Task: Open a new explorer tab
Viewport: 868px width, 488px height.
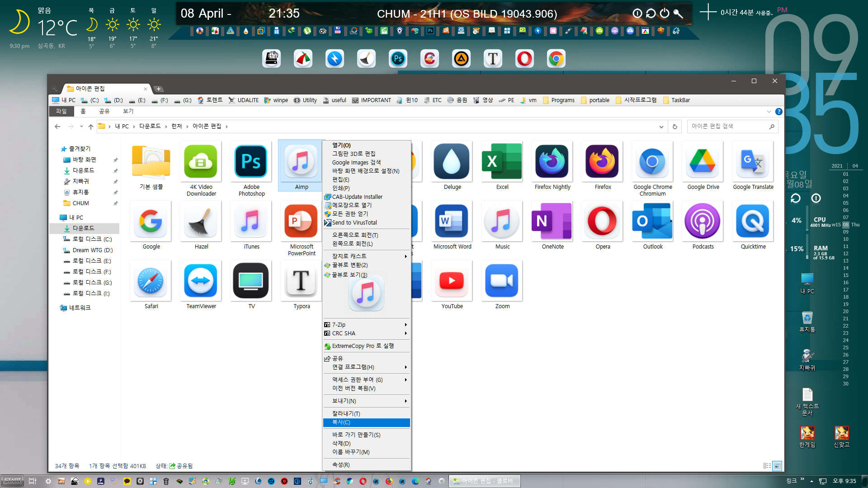Action: tap(159, 89)
